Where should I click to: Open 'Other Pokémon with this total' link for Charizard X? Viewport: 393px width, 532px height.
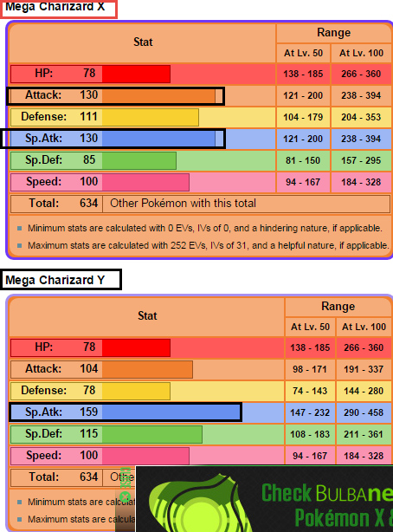[183, 204]
